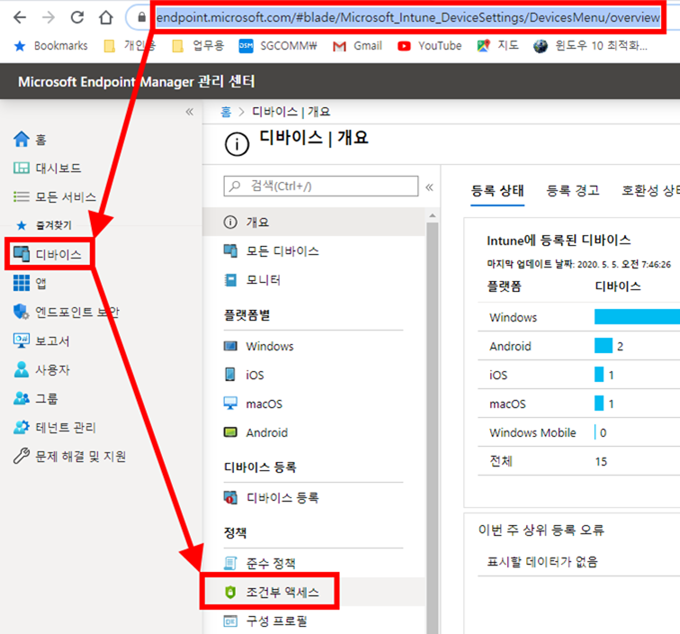Open 문제 해결 및 지원 wrench item
Viewport: 680px width, 634px height.
tap(69, 456)
